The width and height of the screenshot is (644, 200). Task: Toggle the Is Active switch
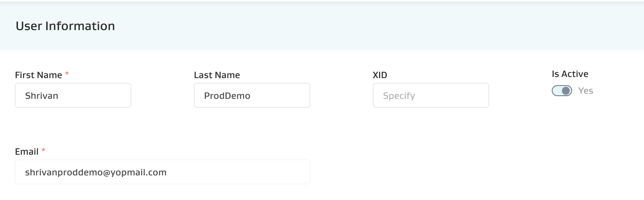(562, 91)
